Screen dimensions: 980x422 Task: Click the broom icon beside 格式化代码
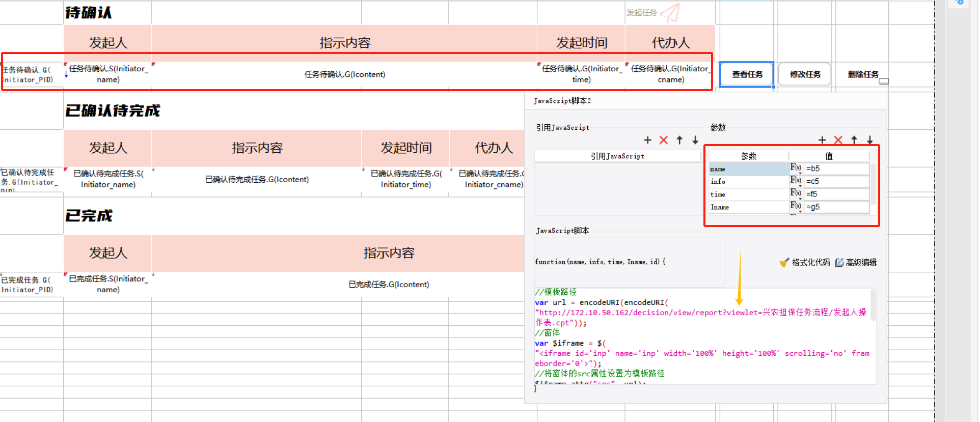pyautogui.click(x=784, y=262)
